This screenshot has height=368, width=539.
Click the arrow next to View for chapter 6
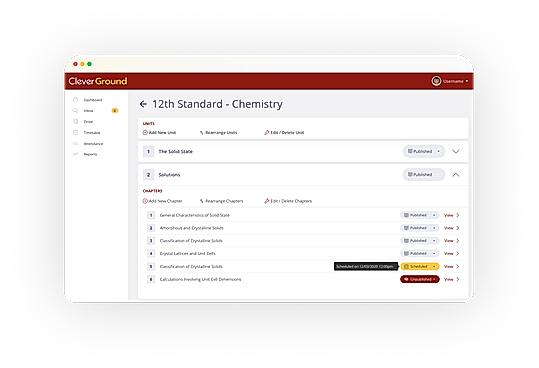click(458, 279)
